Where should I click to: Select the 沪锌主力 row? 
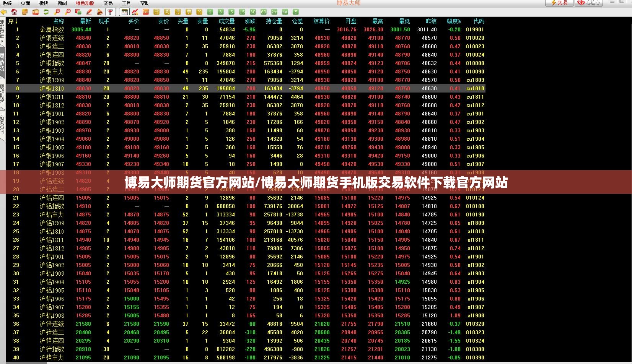[245, 357]
